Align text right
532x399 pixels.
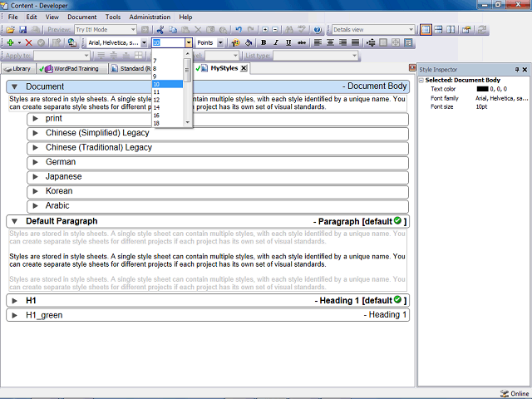[x=342, y=42]
